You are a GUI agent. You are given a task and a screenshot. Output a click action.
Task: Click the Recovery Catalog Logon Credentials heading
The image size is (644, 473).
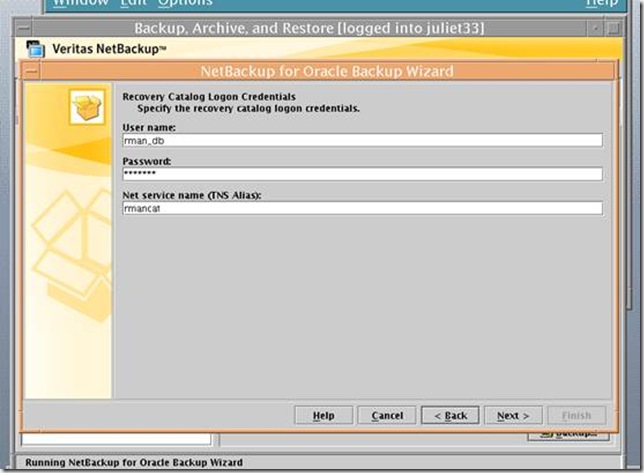(209, 97)
